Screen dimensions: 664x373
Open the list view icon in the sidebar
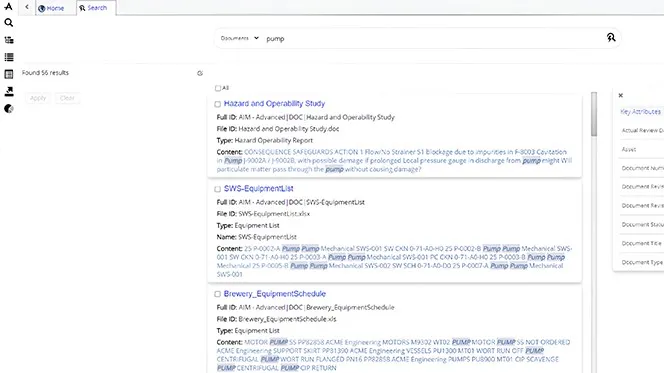[x=8, y=57]
